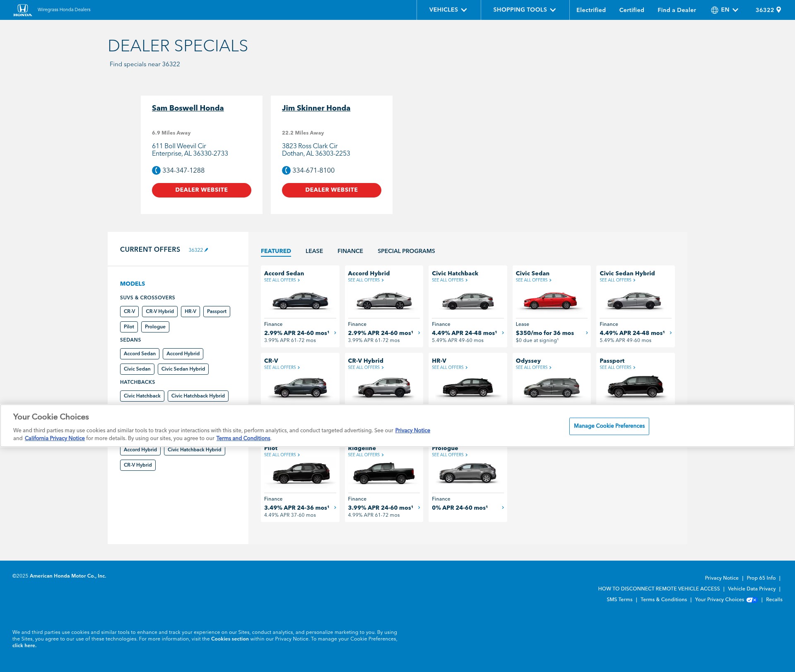Open the Sam Boswell Honda dealer link
The height and width of the screenshot is (672, 795).
tap(188, 108)
